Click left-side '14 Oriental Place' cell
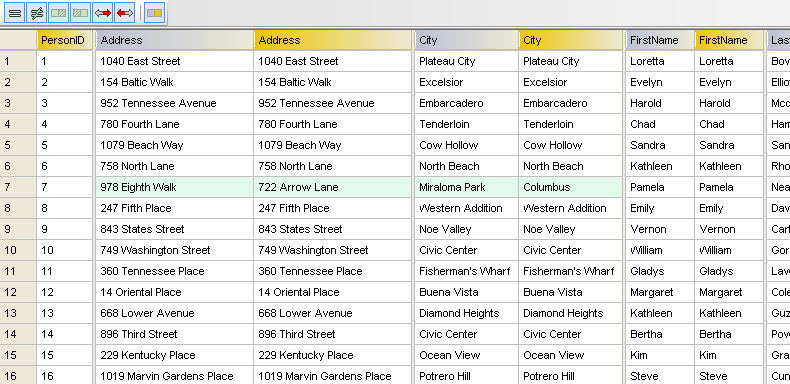Screen dimensions: 790x384 (x=174, y=292)
